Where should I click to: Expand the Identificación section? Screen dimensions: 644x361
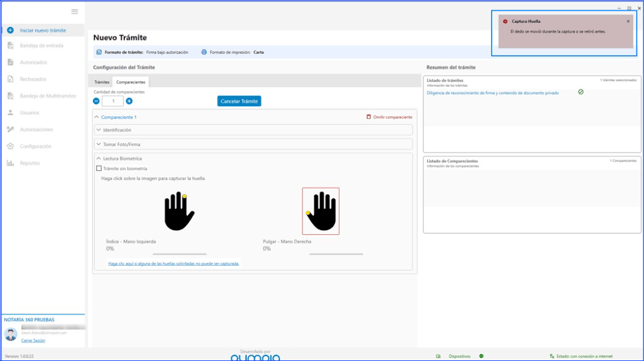click(253, 130)
